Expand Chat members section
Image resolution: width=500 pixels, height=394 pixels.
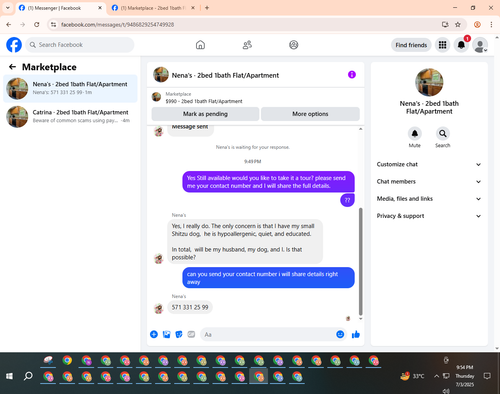point(429,182)
